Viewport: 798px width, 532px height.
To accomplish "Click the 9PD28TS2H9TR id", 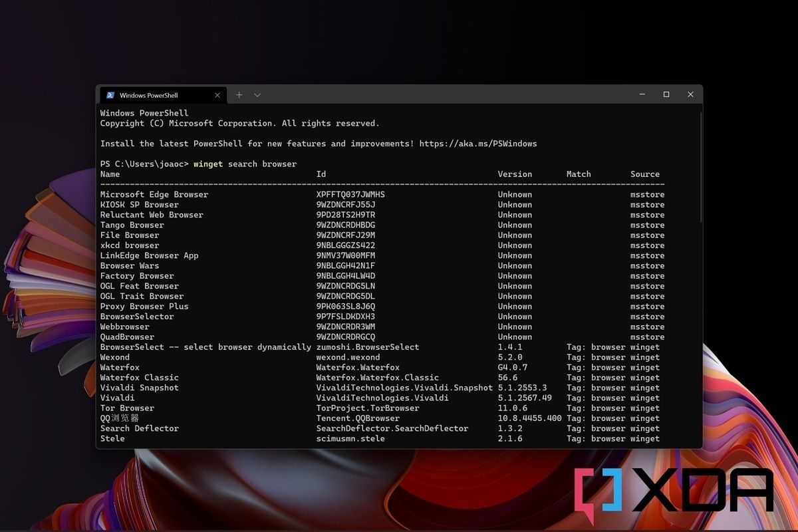I will click(346, 215).
